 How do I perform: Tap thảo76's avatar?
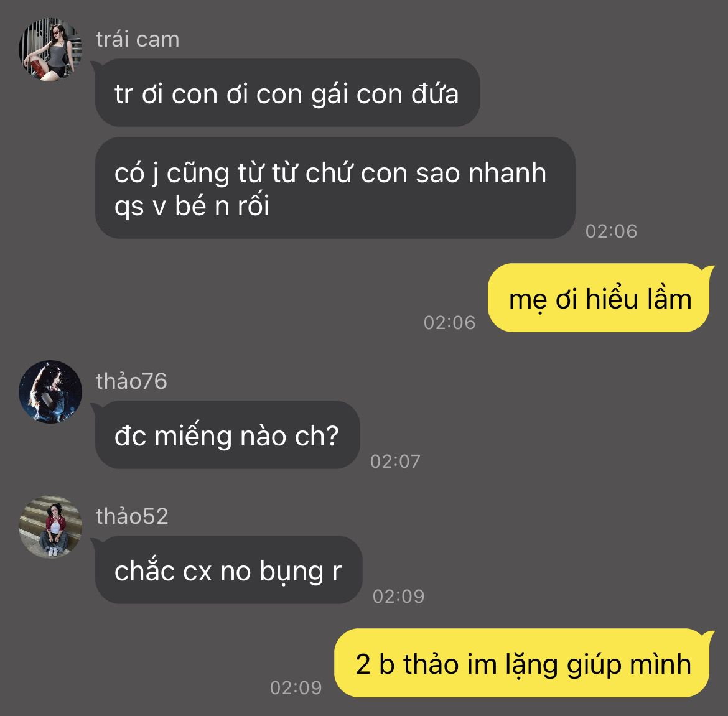click(x=50, y=392)
